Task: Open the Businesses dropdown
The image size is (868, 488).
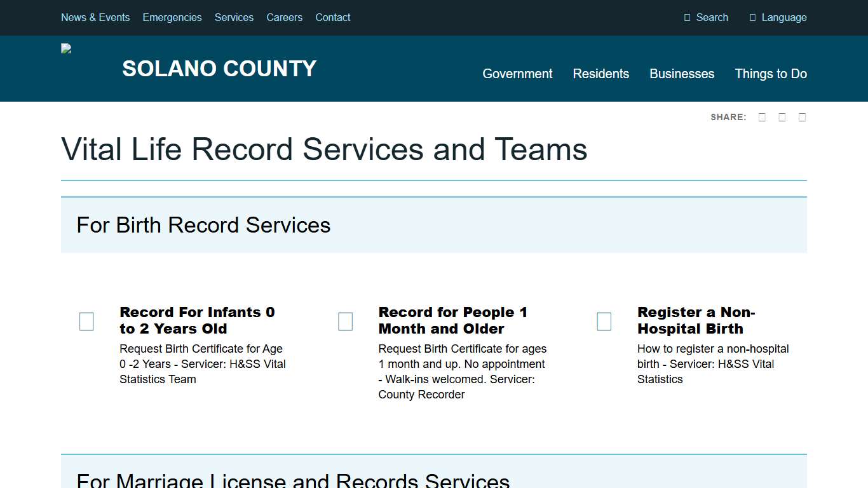Action: [682, 74]
